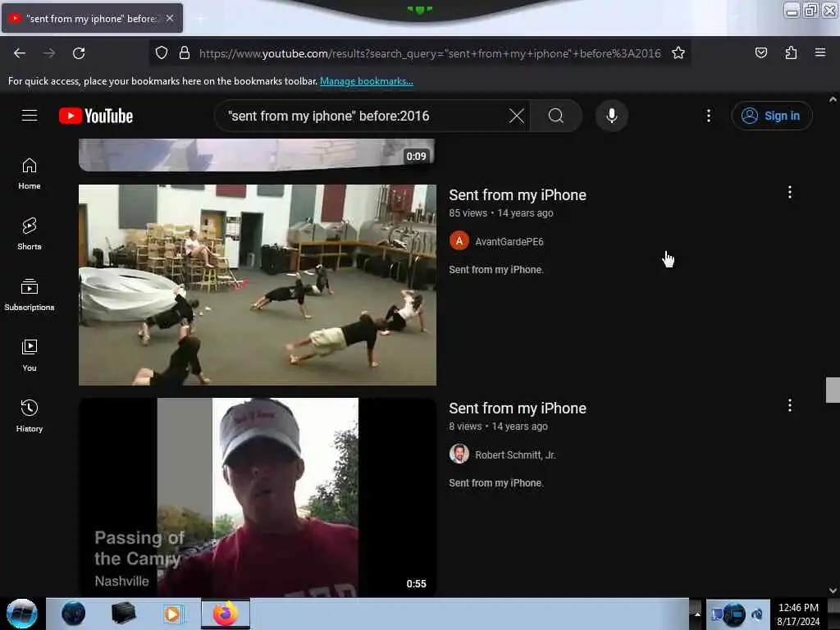Click the 8 views video description snippet

tap(496, 482)
